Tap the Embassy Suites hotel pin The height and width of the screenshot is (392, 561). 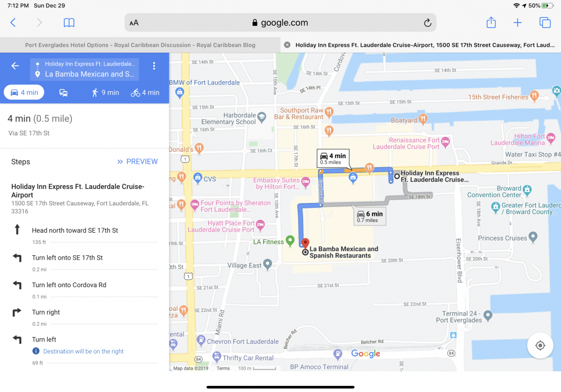[x=305, y=182]
